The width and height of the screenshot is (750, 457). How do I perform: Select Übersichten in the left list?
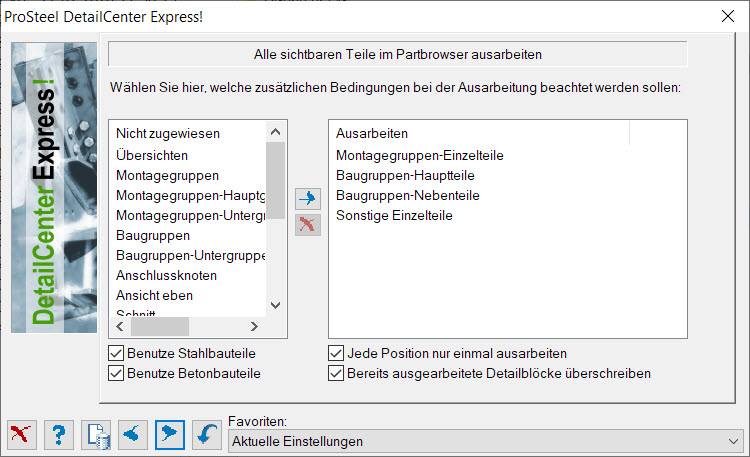(x=152, y=156)
